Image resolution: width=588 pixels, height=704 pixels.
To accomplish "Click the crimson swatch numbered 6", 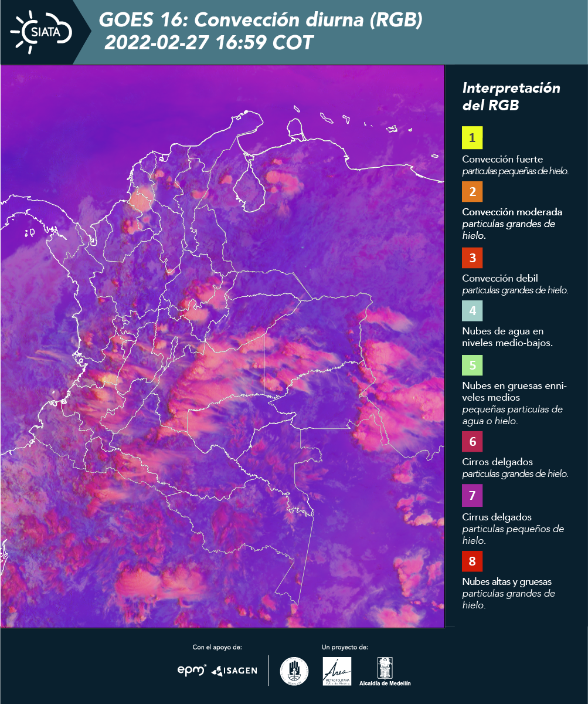I will 472,441.
